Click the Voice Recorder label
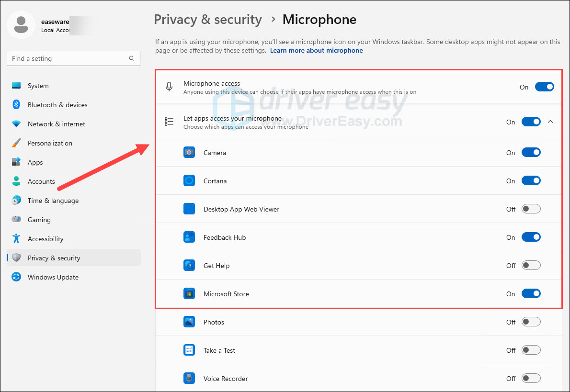The width and height of the screenshot is (570, 392). tap(226, 379)
